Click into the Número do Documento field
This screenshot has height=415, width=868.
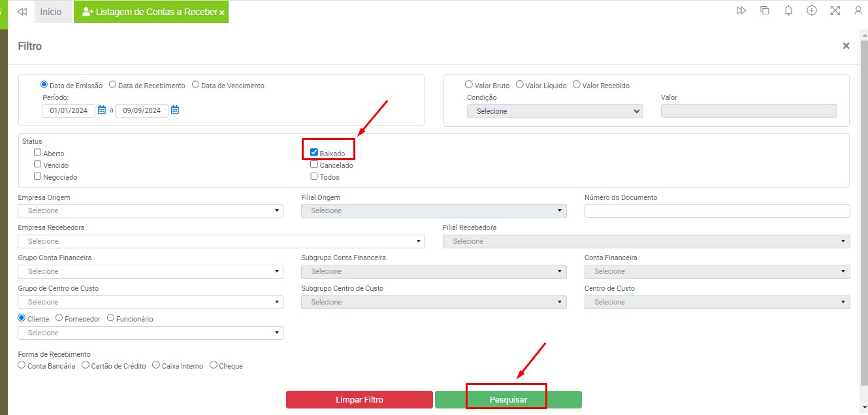pyautogui.click(x=716, y=210)
